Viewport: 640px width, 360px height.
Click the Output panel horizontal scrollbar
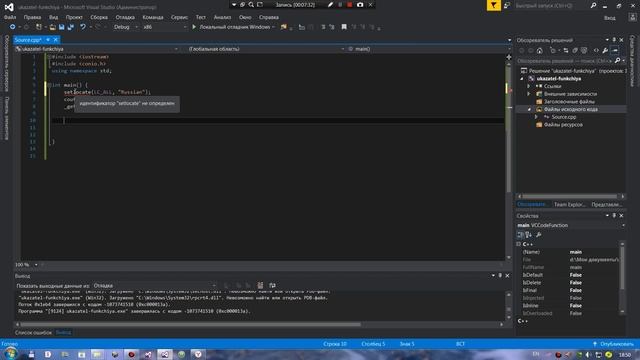pos(191,324)
